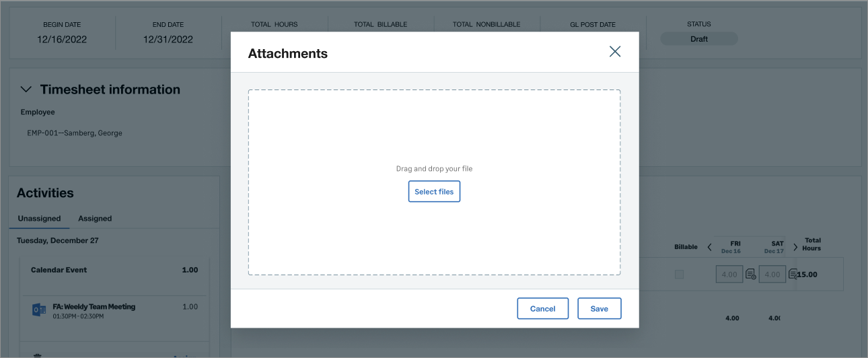Click the Outlook icon beside Weekly Team Meeting
The image size is (868, 358).
tap(39, 310)
